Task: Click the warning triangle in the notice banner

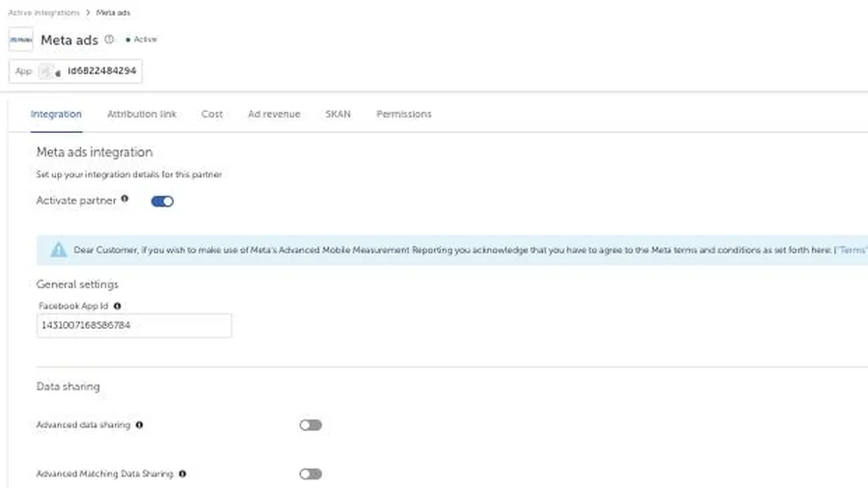Action: click(x=58, y=250)
